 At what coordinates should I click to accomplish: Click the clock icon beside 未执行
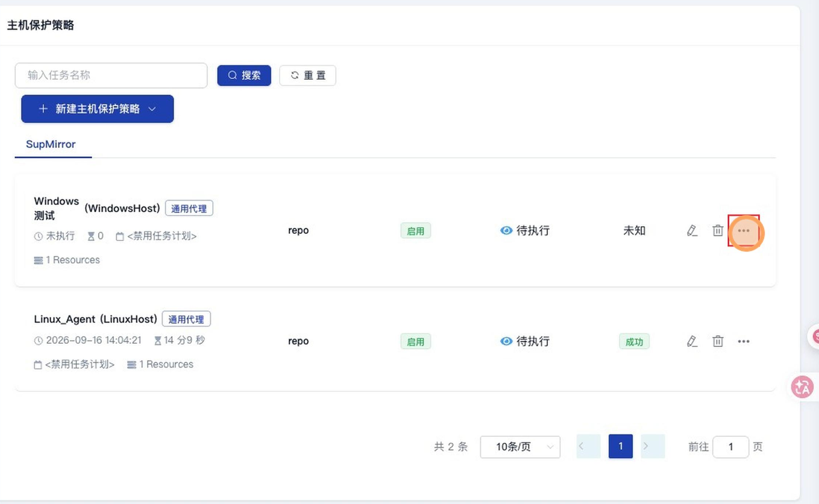(x=38, y=236)
